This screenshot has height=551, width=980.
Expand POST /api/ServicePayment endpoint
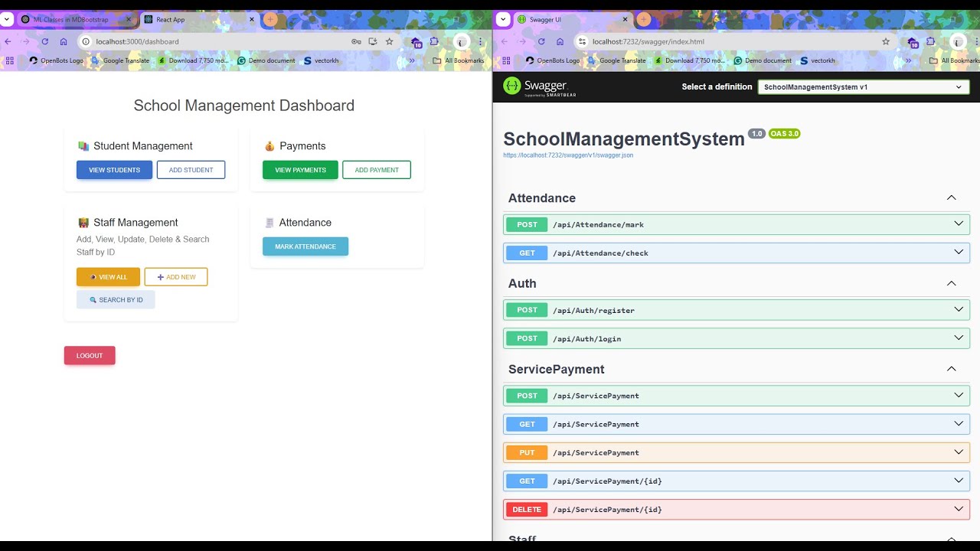tap(737, 396)
